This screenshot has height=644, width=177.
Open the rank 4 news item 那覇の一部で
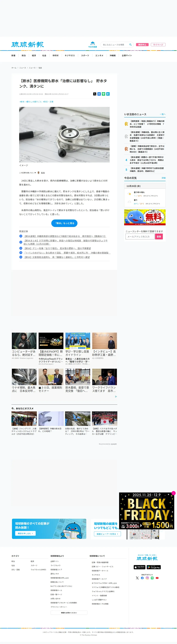point(145,160)
